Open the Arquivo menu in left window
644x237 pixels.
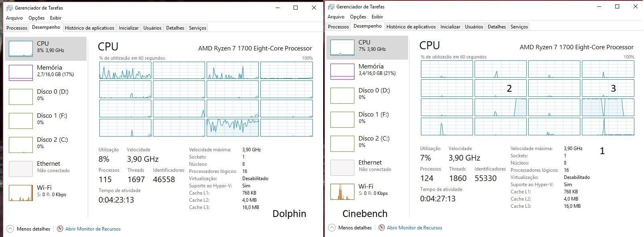(14, 18)
